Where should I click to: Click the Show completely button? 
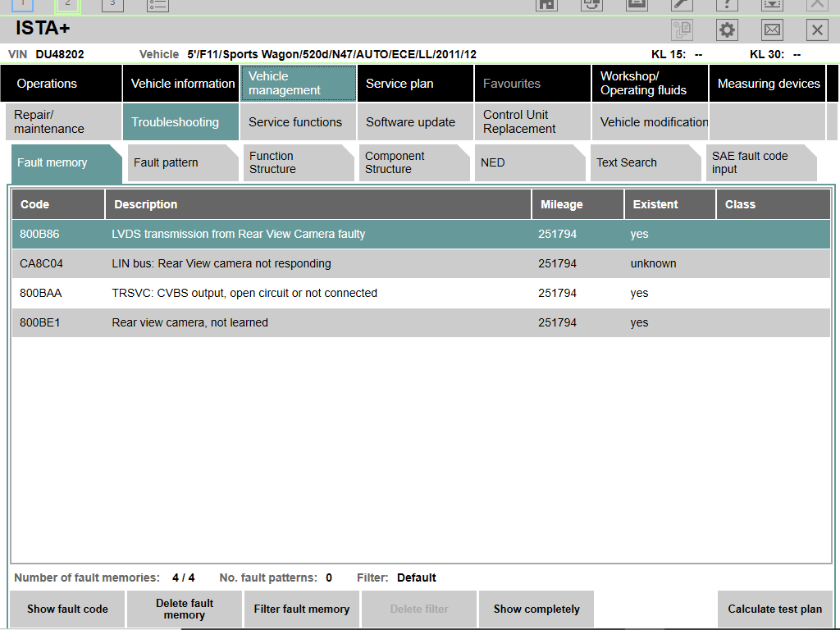[x=536, y=609]
